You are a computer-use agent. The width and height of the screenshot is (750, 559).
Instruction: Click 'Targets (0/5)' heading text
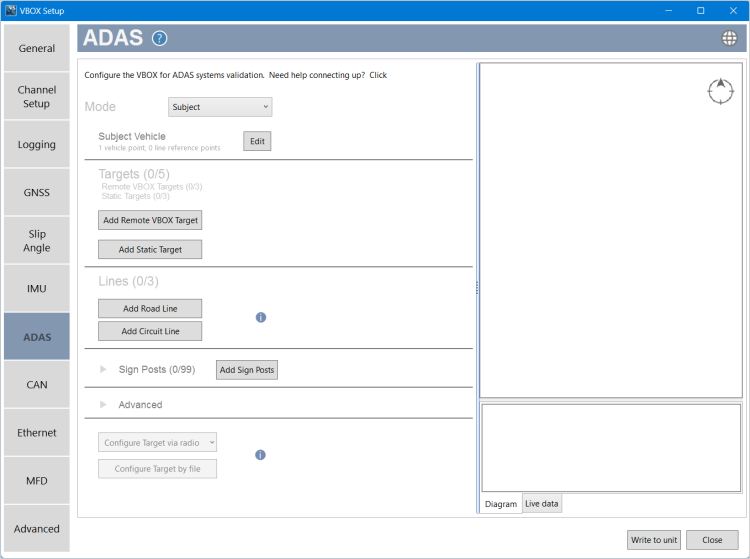point(134,174)
